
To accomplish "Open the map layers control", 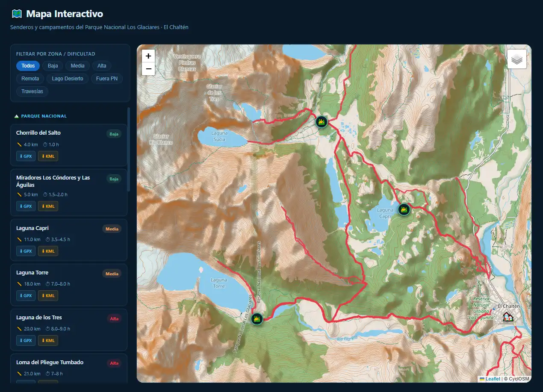I will 517,59.
